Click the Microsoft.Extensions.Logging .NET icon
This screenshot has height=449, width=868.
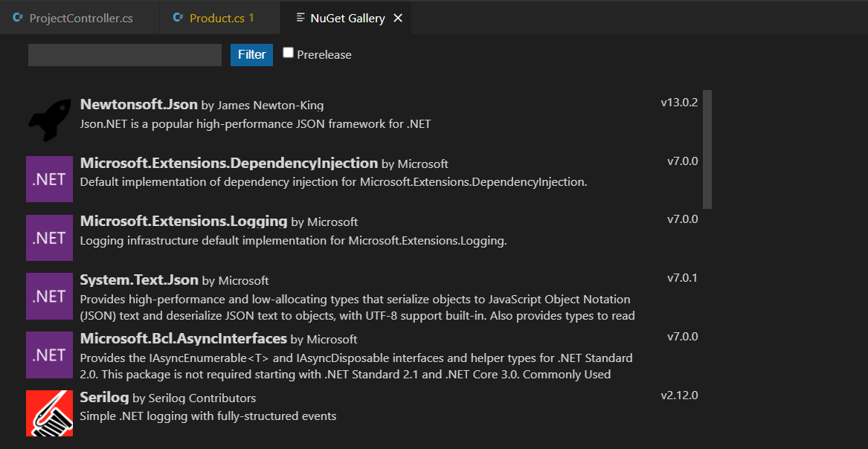[x=49, y=238]
